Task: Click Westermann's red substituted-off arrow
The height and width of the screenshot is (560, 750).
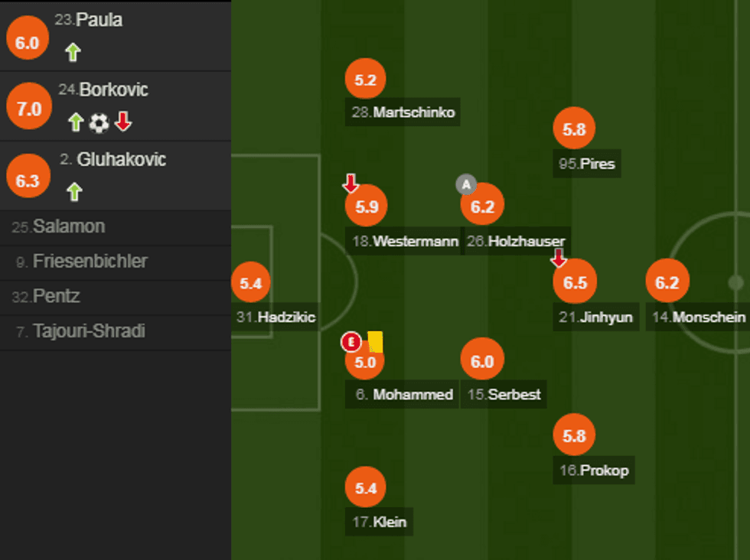Action: pyautogui.click(x=351, y=184)
